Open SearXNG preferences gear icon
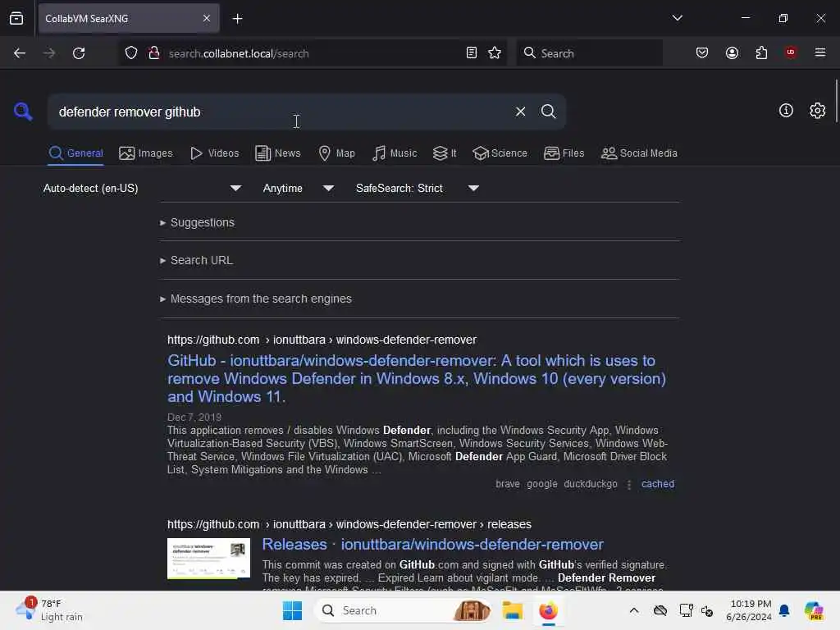840x630 pixels. pyautogui.click(x=817, y=111)
